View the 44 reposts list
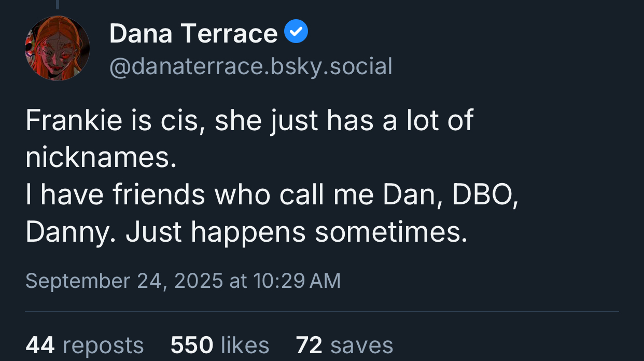The height and width of the screenshot is (361, 644). tap(84, 345)
